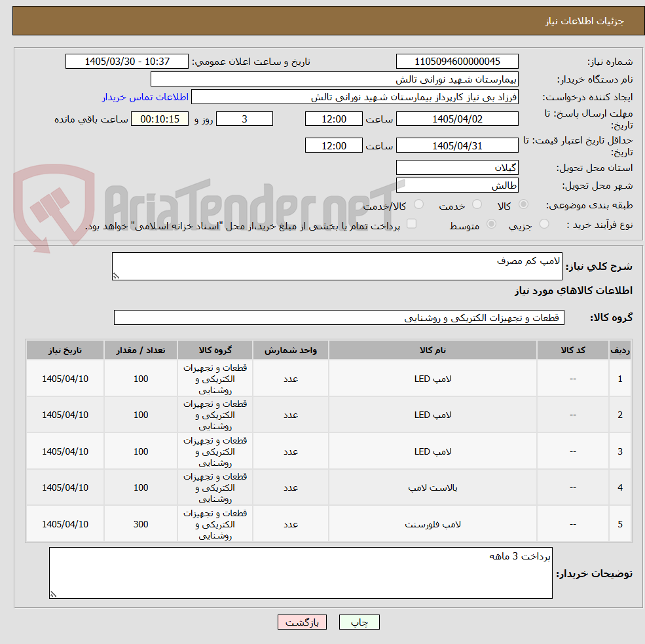
Task: Click the جزئیات اطلاعات نیاز page header
Action: (x=585, y=21)
